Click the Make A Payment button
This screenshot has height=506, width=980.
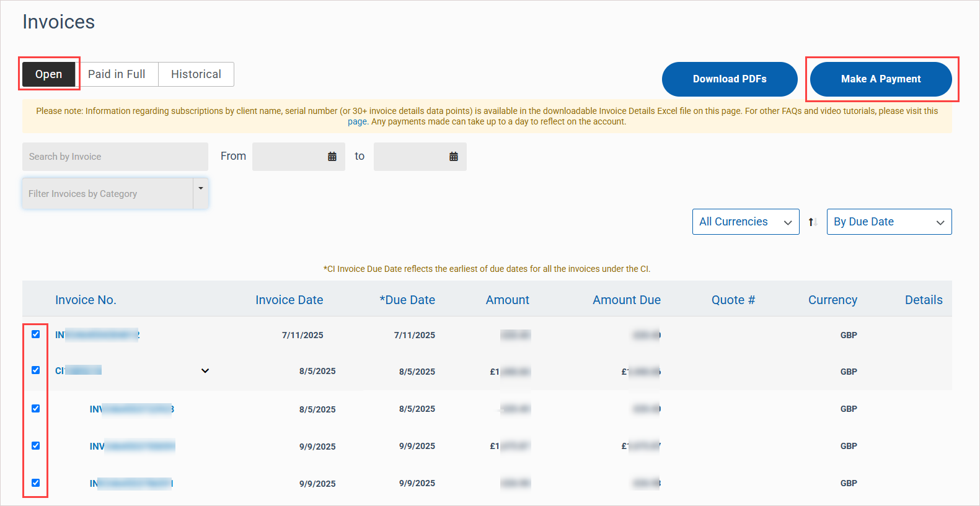coord(880,79)
